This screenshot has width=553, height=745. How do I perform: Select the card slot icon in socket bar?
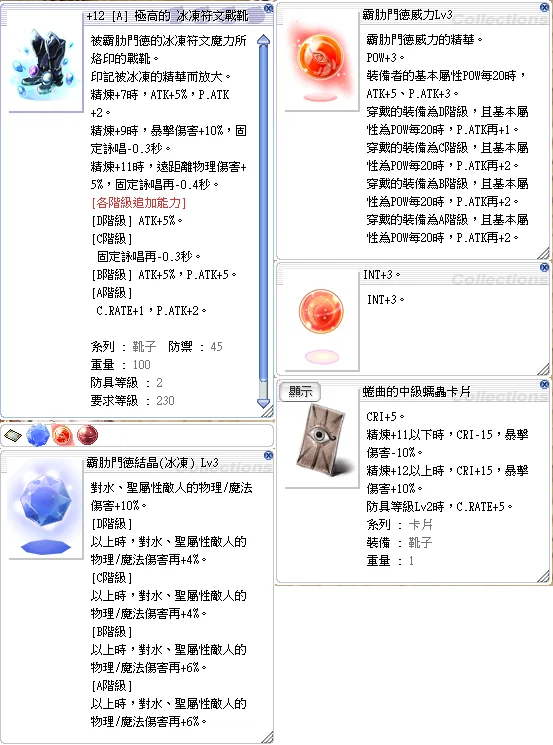[13, 435]
